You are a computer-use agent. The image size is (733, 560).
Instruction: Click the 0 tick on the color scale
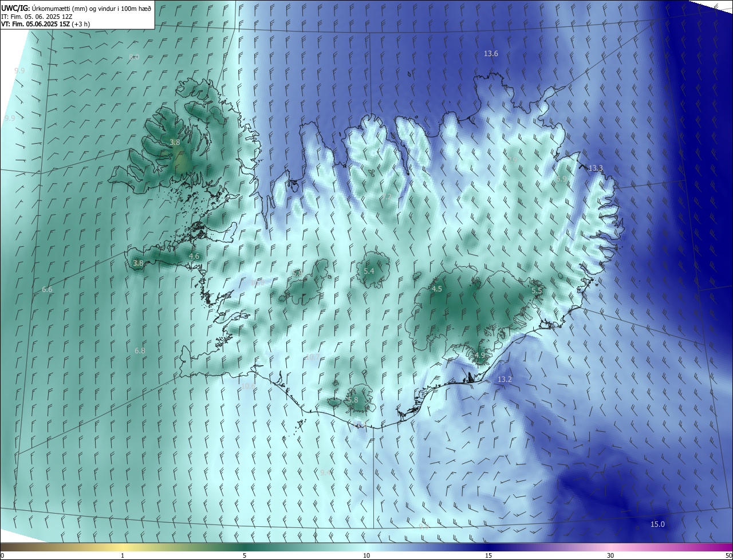(x=2, y=555)
